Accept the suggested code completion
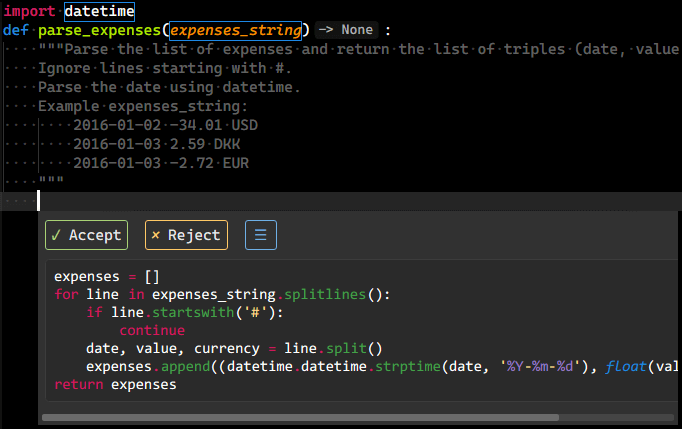The width and height of the screenshot is (682, 429). [86, 235]
